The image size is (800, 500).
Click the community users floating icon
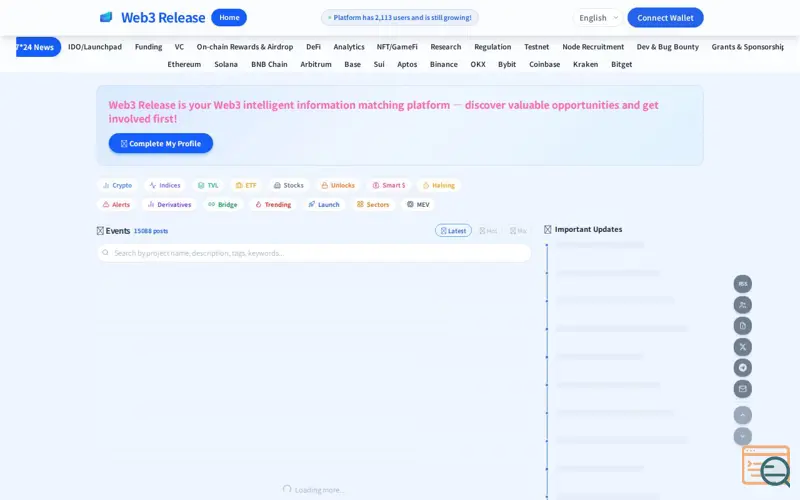pyautogui.click(x=742, y=305)
